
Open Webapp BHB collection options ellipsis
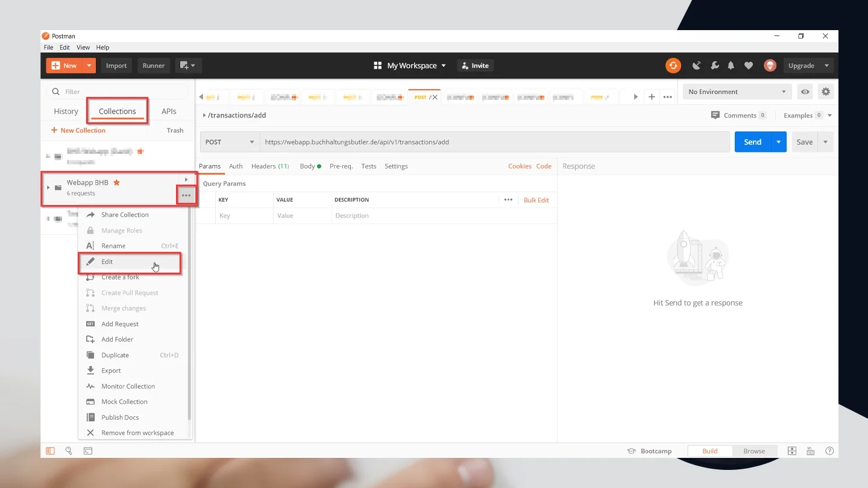[x=186, y=195]
